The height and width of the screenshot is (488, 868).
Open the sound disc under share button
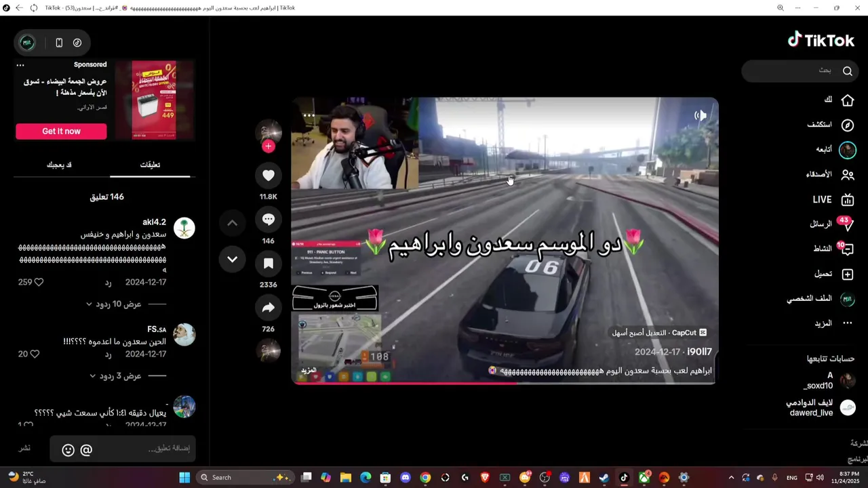pyautogui.click(x=269, y=350)
